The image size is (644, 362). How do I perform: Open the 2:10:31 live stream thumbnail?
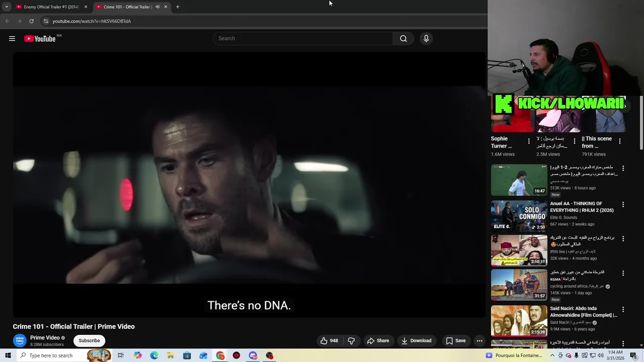[x=519, y=250]
